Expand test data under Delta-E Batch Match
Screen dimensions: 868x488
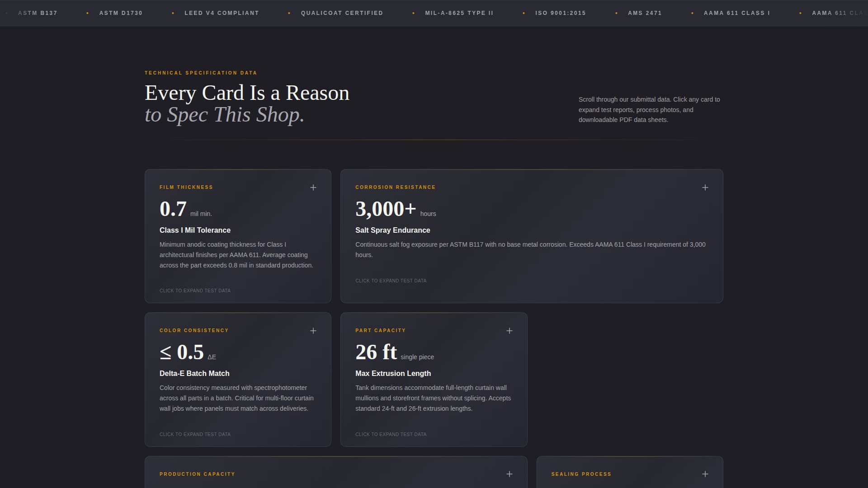click(195, 434)
